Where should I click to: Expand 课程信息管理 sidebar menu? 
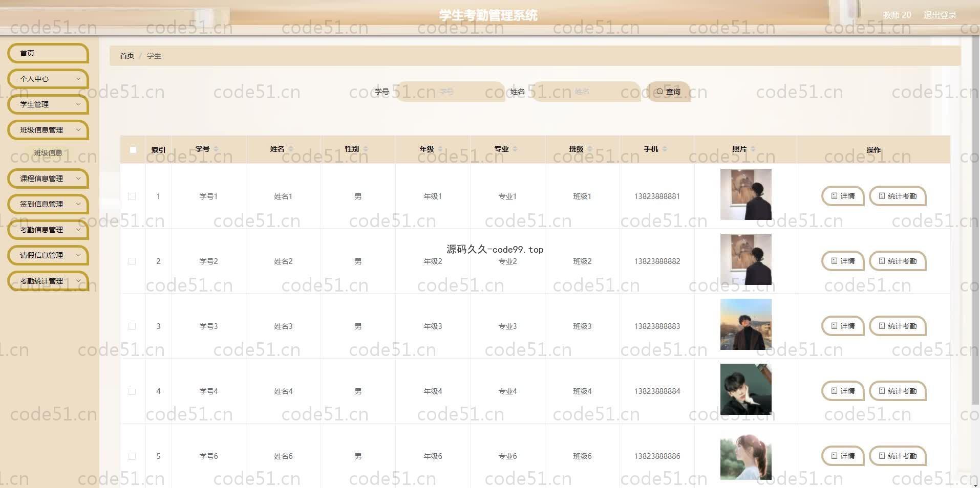click(48, 179)
